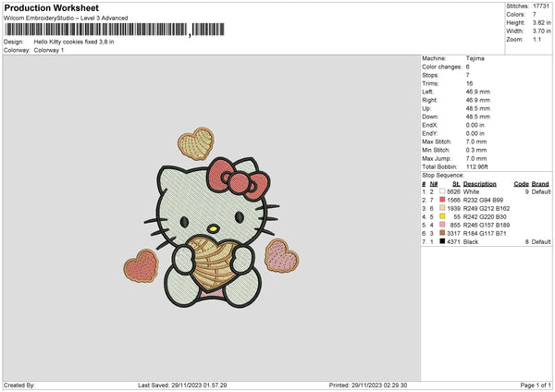Click the Total Bobbin value 112.96ft
This screenshot has width=555, height=392.
pos(477,166)
